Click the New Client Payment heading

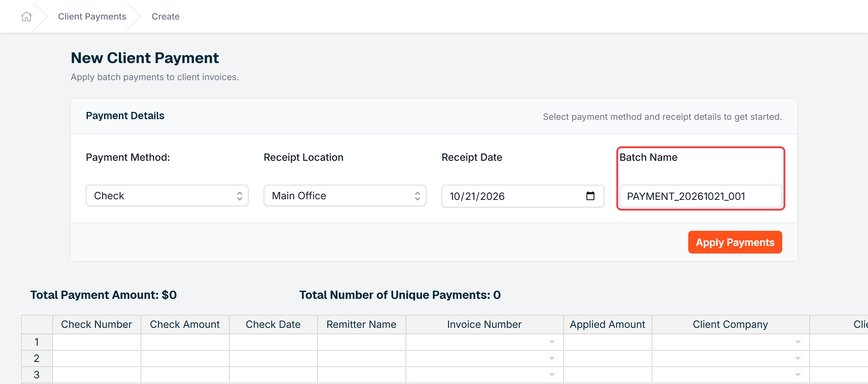[144, 58]
